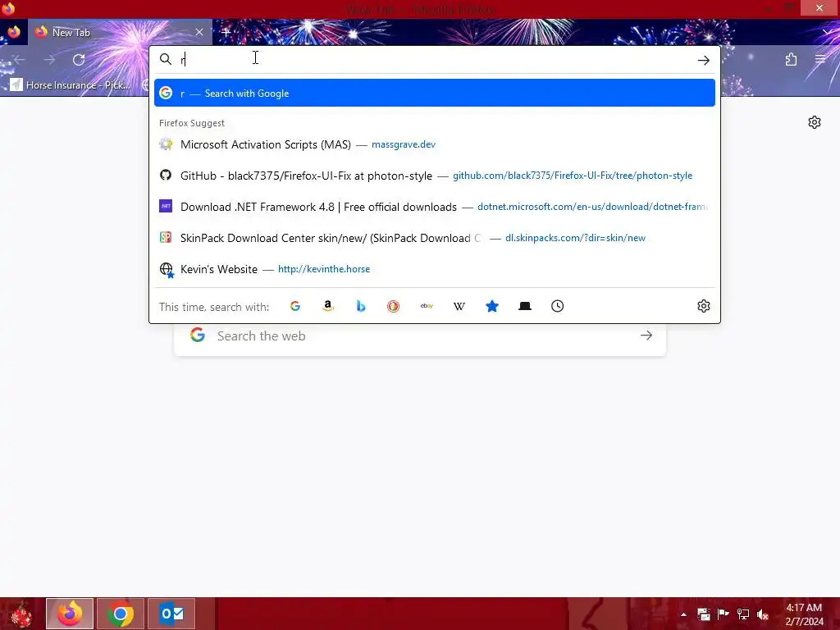This screenshot has height=630, width=840.
Task: Open the clock showing 4:17 AM
Action: (x=804, y=614)
